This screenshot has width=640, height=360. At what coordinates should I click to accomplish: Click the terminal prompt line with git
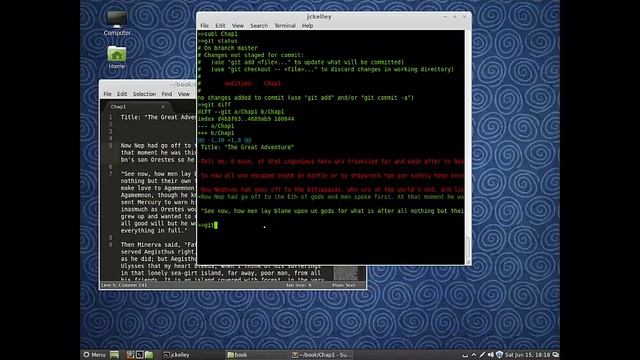click(x=207, y=225)
